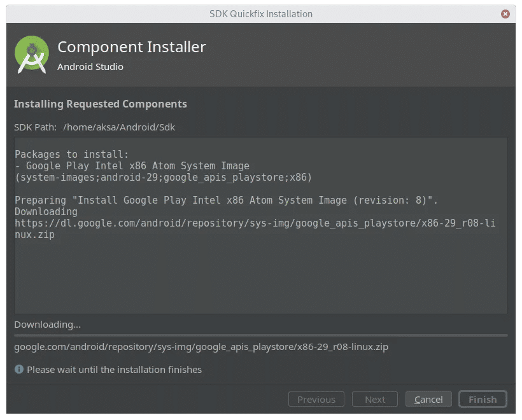Click the 'Component Installer' title text
The height and width of the screenshot is (420, 522).
(x=132, y=47)
